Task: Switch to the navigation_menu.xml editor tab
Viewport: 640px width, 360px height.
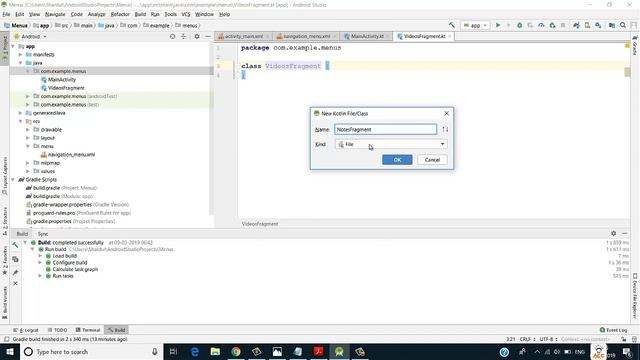Action: 307,36
